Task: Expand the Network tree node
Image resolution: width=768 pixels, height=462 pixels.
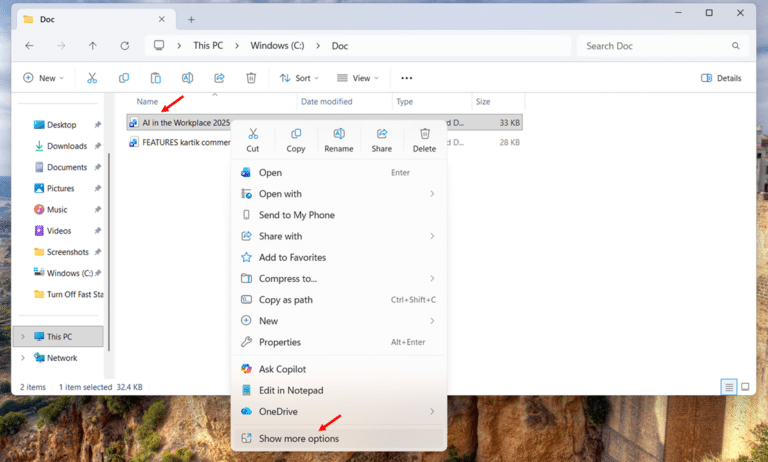Action: pyautogui.click(x=23, y=358)
